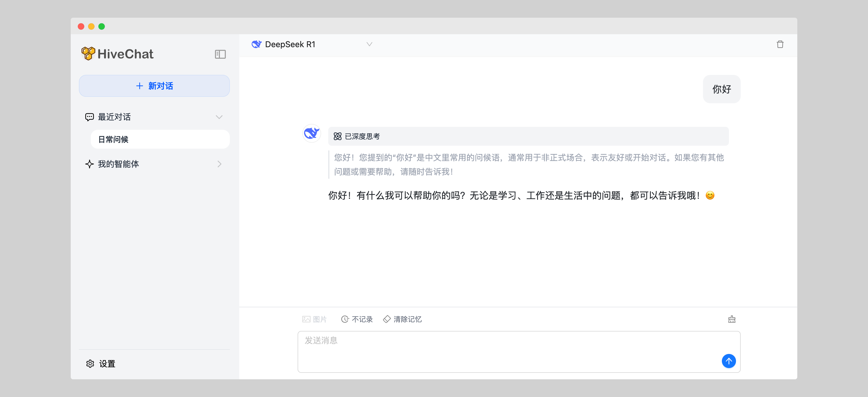Click the broom icon near the input box

point(732,319)
